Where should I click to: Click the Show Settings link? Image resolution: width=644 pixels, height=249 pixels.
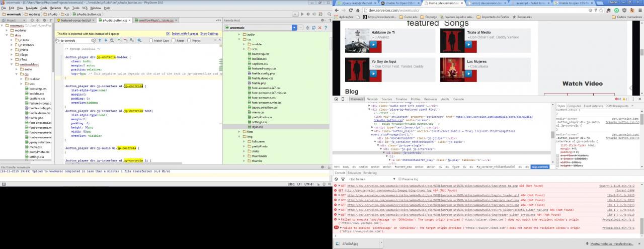tap(209, 34)
